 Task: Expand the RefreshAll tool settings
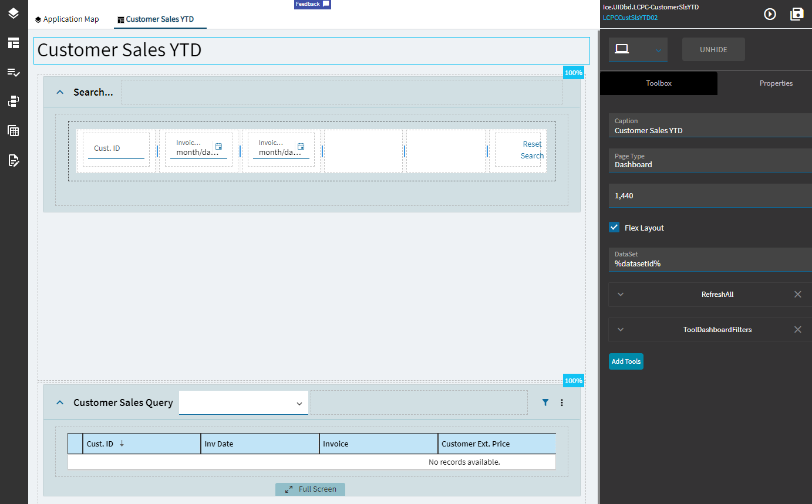(x=621, y=295)
